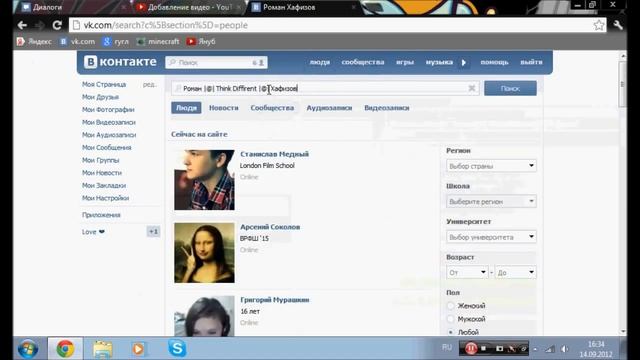The height and width of the screenshot is (360, 640).
Task: Open the age До dropdown
Action: point(516,272)
